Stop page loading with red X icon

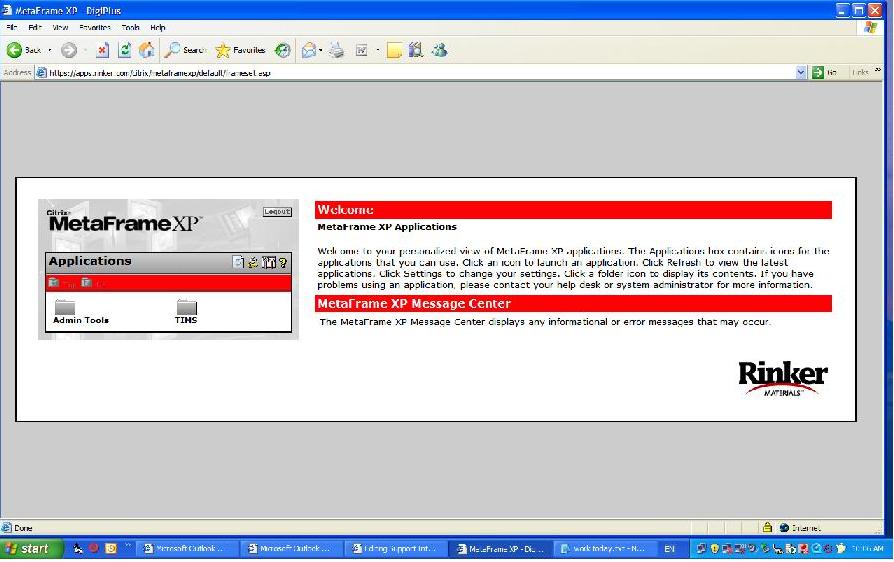tap(102, 49)
